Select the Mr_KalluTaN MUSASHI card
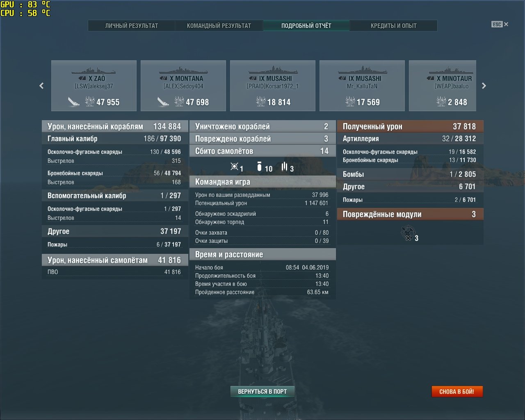Viewport: 525px width, 420px height. pos(362,86)
